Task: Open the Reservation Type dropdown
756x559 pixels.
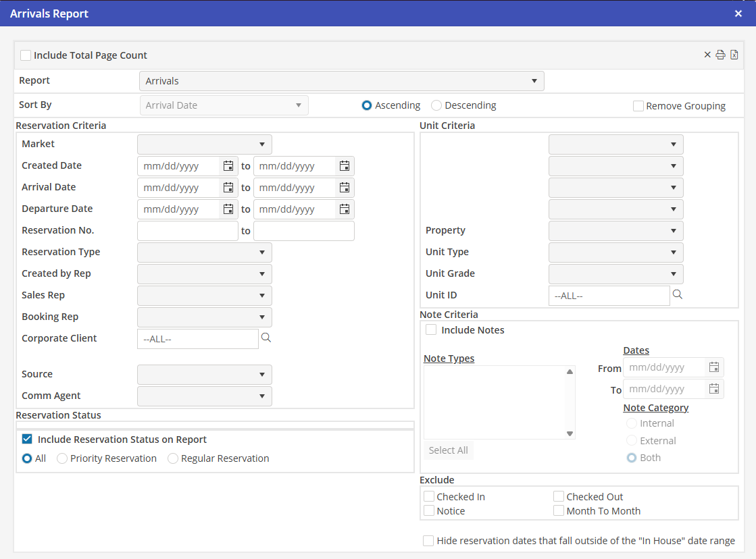Action: (x=205, y=252)
